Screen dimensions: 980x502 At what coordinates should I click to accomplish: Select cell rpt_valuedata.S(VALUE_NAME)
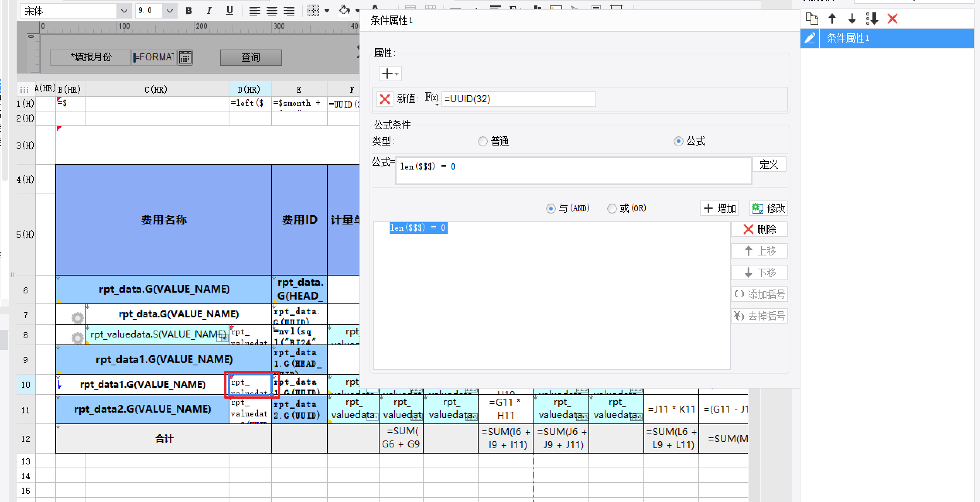[157, 334]
